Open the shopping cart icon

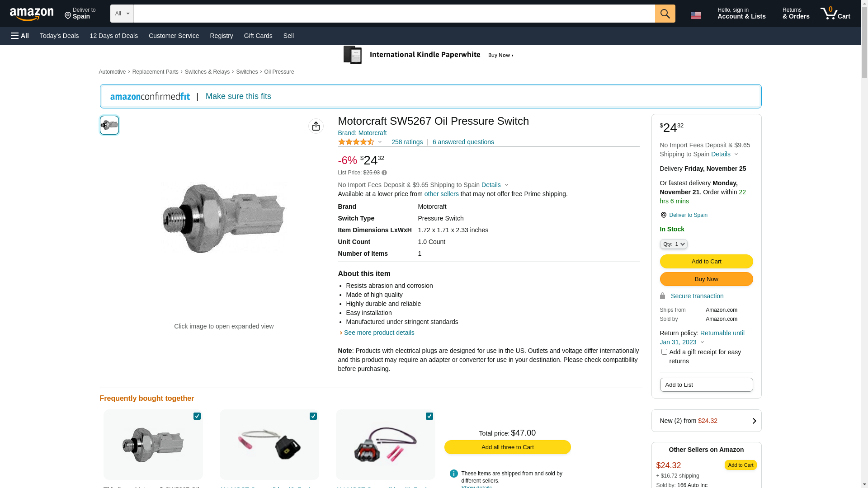click(835, 14)
